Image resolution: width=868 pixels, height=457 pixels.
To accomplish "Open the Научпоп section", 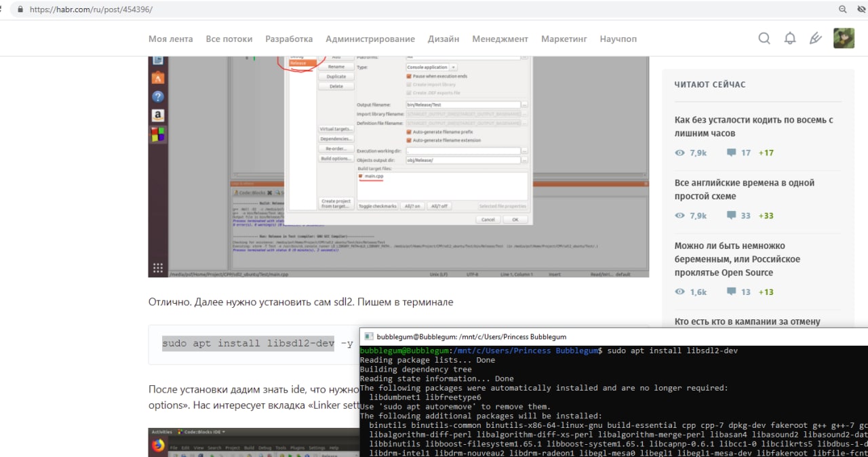I will (618, 39).
